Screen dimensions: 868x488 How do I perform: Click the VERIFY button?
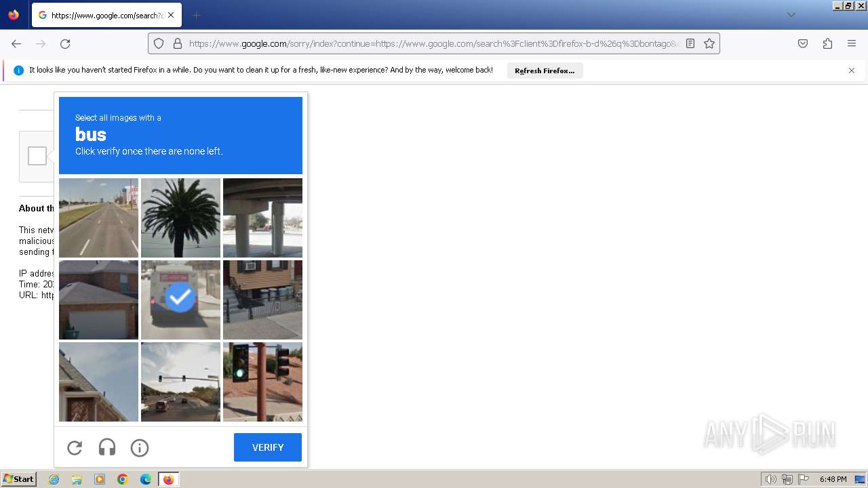point(268,447)
